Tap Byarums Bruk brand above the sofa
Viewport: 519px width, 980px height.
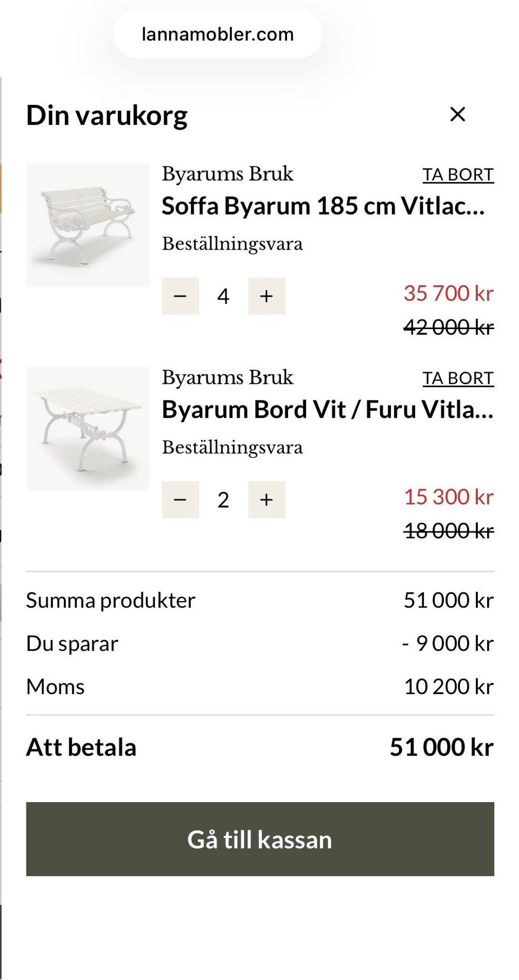point(227,174)
